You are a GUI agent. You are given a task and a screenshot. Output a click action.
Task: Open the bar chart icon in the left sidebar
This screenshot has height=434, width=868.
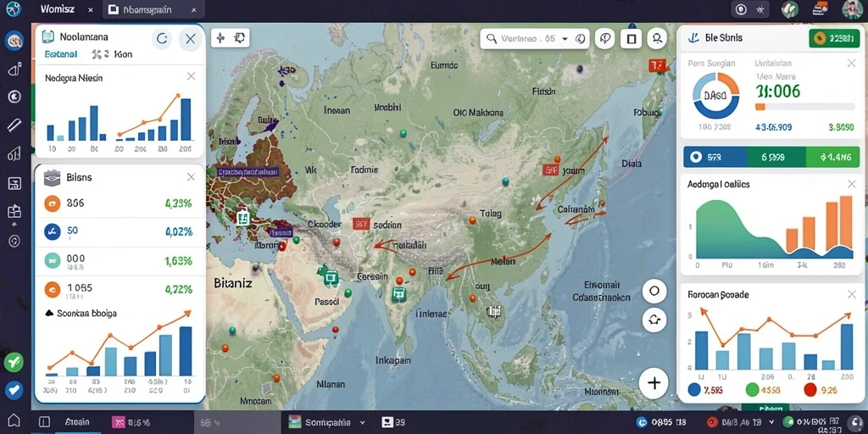click(14, 154)
